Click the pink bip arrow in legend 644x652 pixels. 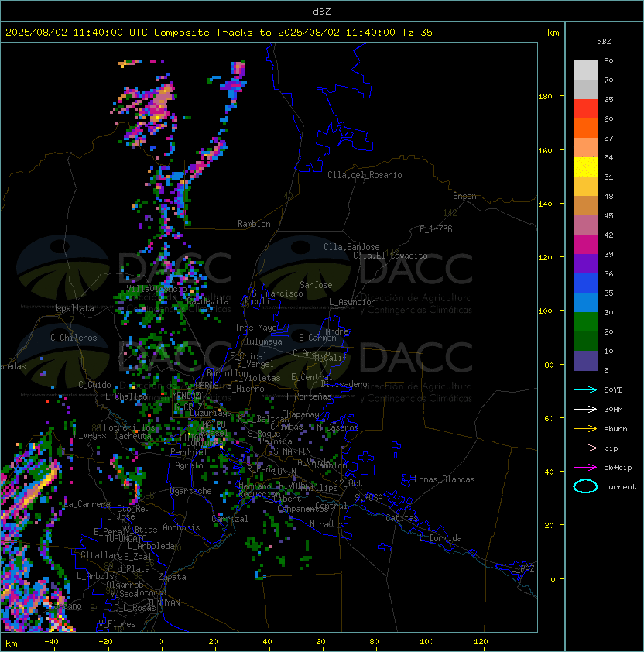point(585,448)
